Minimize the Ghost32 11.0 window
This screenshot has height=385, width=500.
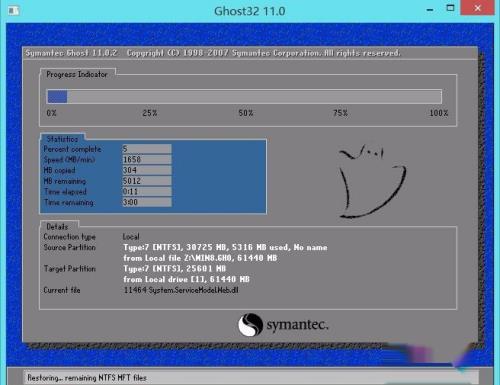pos(430,10)
